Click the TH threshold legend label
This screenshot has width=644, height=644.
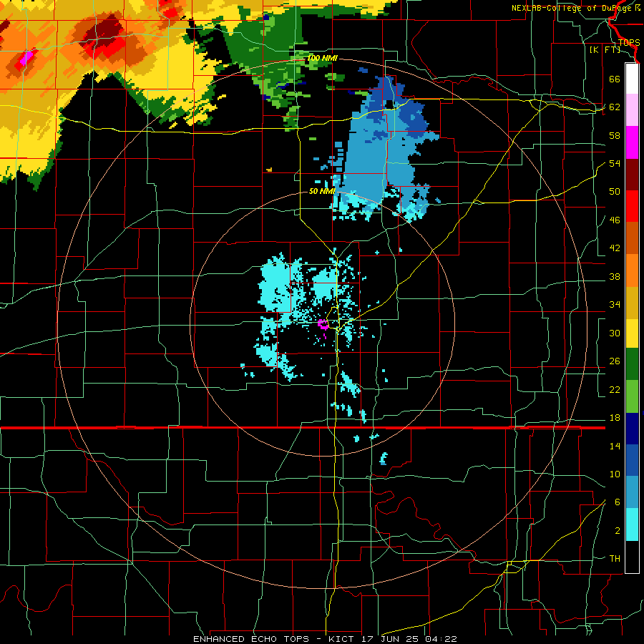[x=615, y=559]
